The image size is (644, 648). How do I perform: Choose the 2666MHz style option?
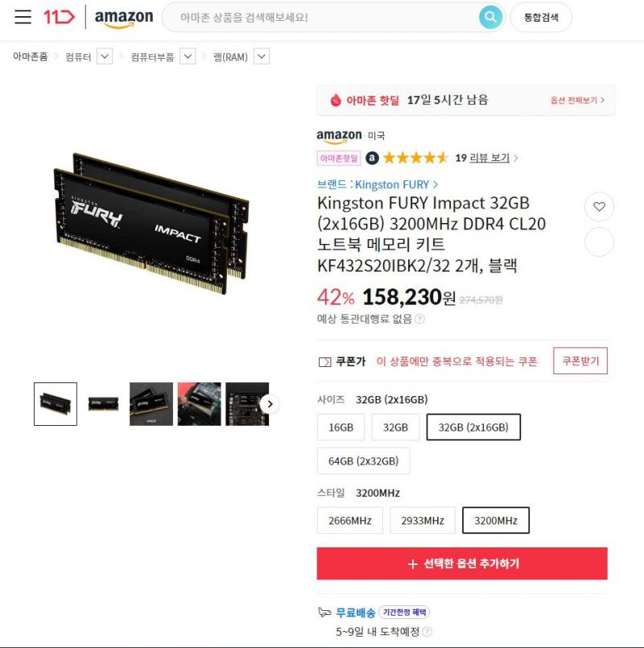click(x=349, y=520)
